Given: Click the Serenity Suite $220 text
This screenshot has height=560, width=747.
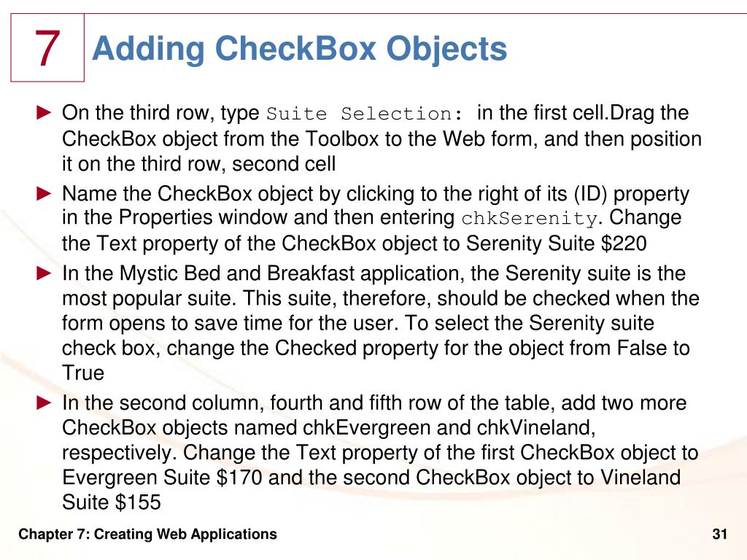Looking at the screenshot, I should coord(556,244).
